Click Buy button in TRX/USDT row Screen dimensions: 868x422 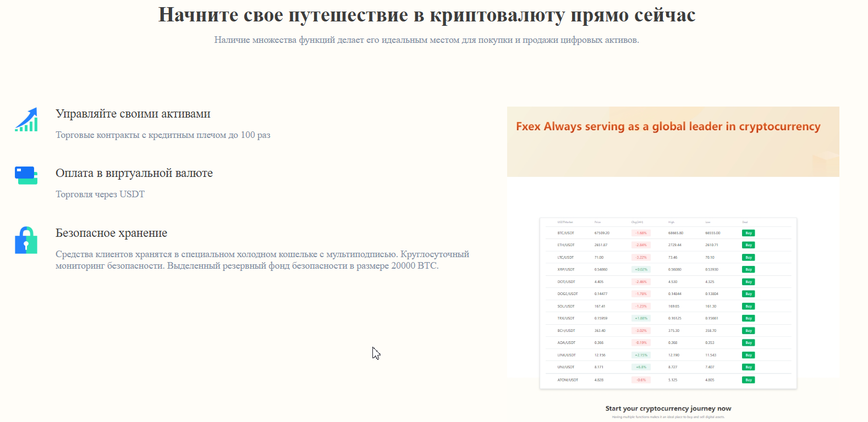click(748, 318)
